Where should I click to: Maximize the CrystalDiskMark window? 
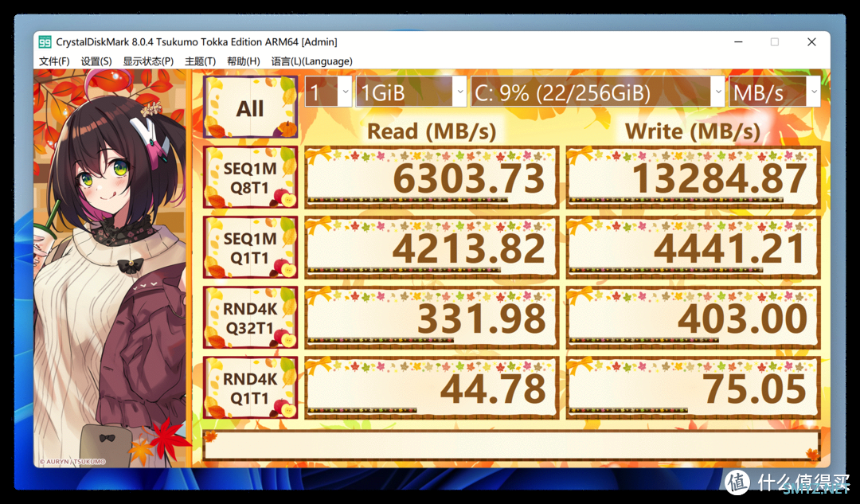pos(775,42)
